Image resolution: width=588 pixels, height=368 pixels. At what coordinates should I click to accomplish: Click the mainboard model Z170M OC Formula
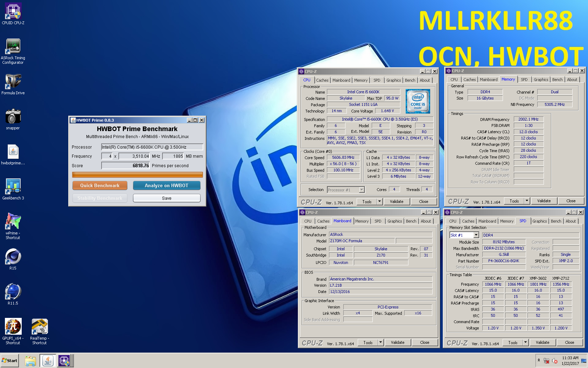click(362, 241)
